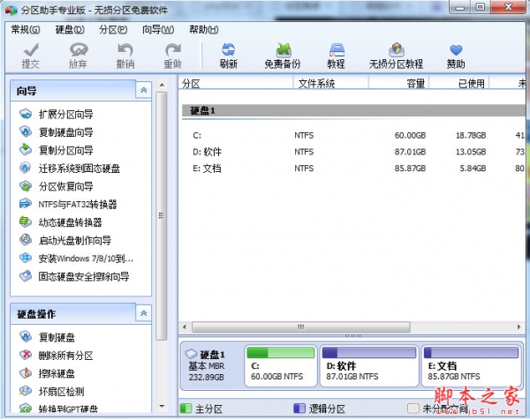Screen dimensions: 530x420
Task: Click the 撤销 (Undo) arrow icon
Action: 125,49
